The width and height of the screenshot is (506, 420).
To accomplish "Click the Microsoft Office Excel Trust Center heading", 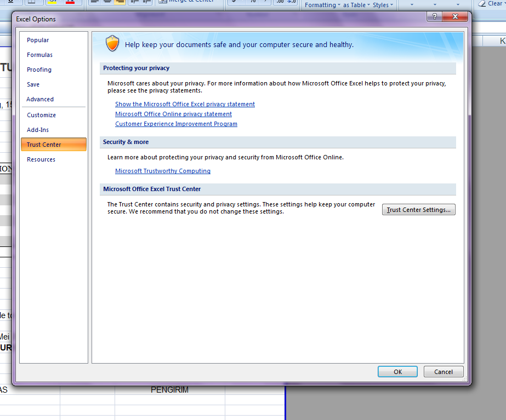I will 152,189.
